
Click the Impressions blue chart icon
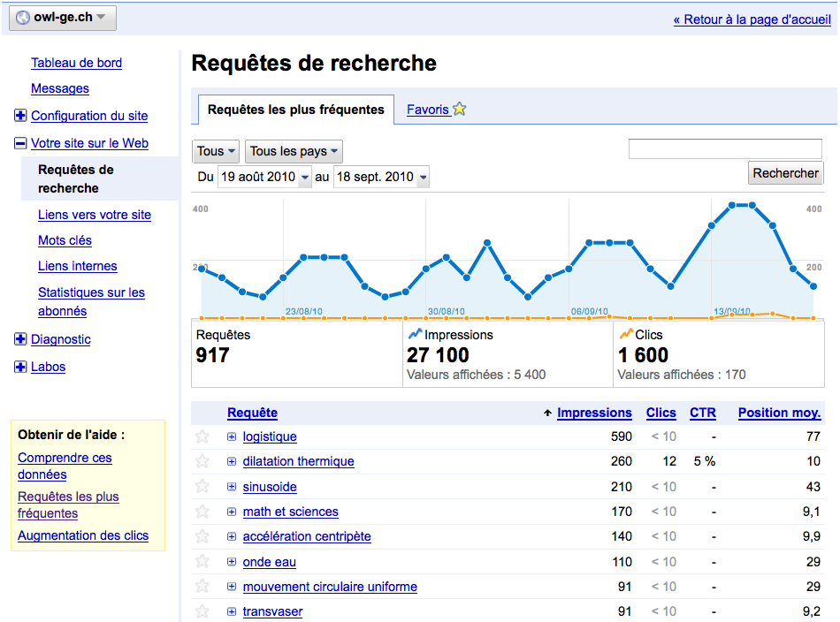[x=415, y=335]
